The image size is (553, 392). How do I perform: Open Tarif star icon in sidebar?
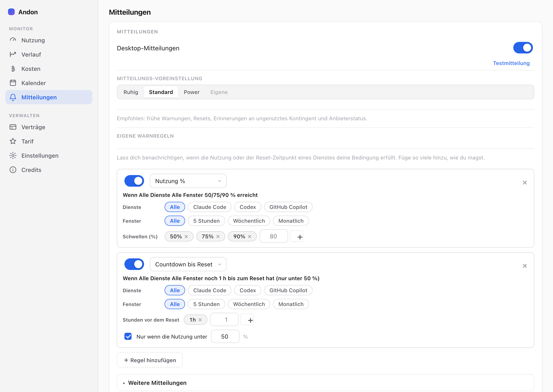(13, 141)
